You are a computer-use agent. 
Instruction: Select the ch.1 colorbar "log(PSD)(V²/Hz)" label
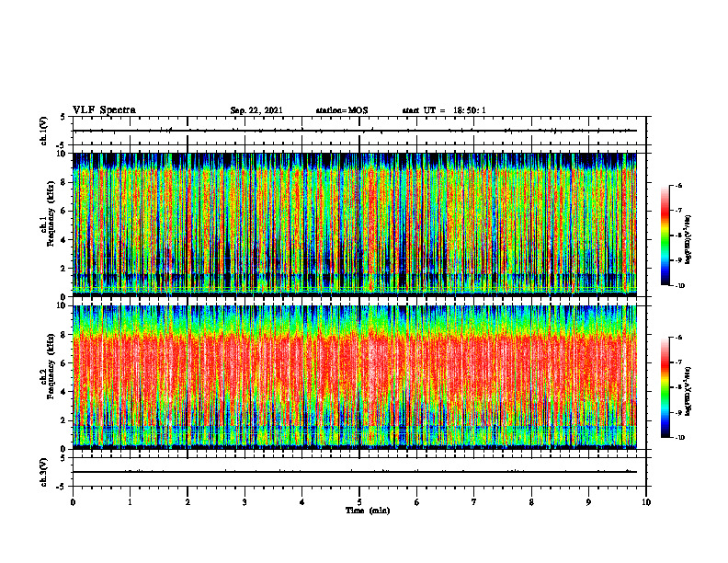click(688, 240)
